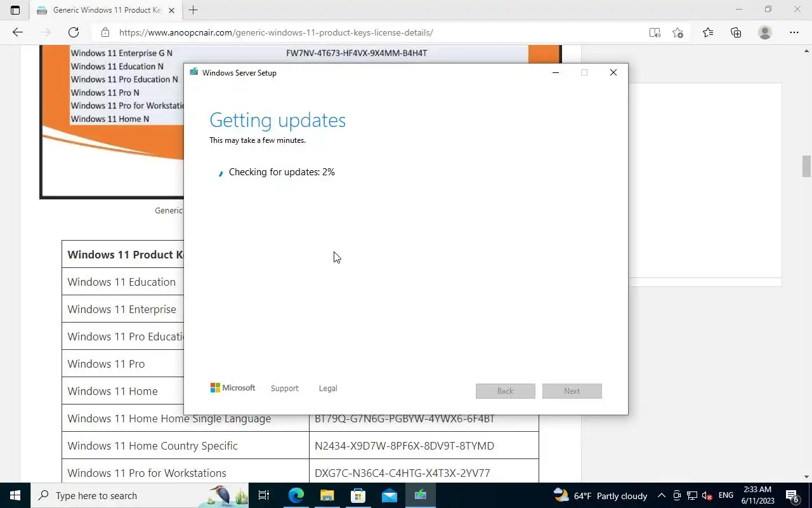Click the muted volume icon in tray
This screenshot has width=812, height=508.
pos(707,495)
